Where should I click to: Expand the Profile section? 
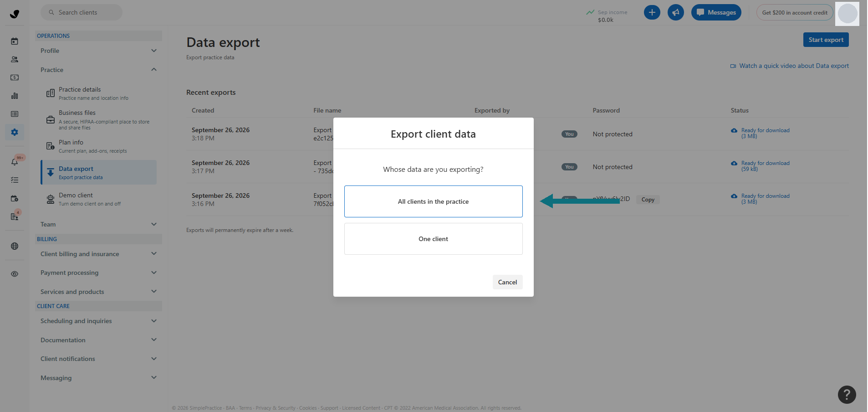98,51
